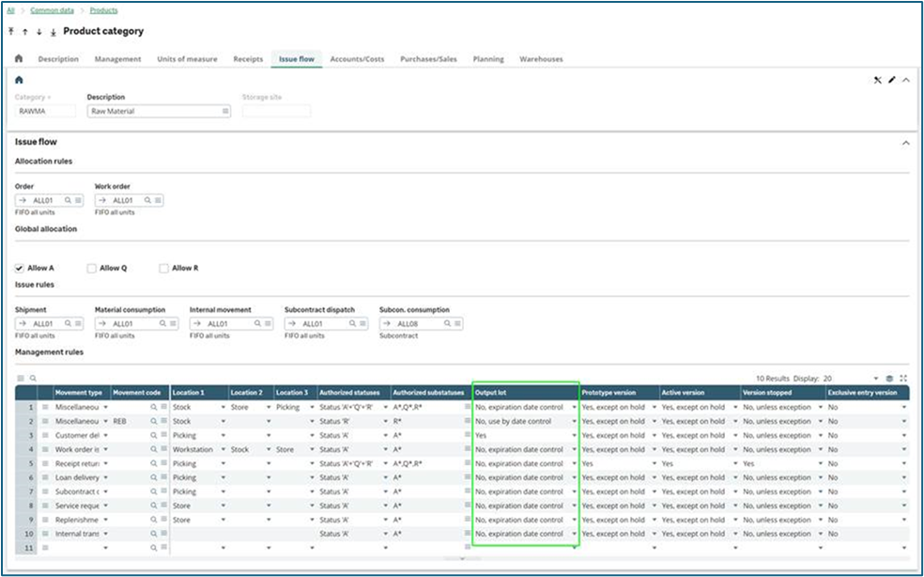Open lookup magnifier in the Order allocation field
The height and width of the screenshot is (577, 924).
[68, 200]
